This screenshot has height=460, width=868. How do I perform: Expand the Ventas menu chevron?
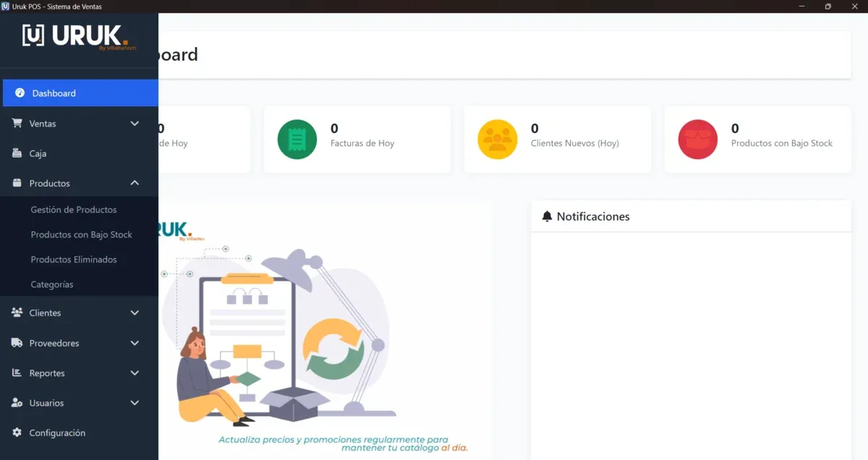pos(135,124)
